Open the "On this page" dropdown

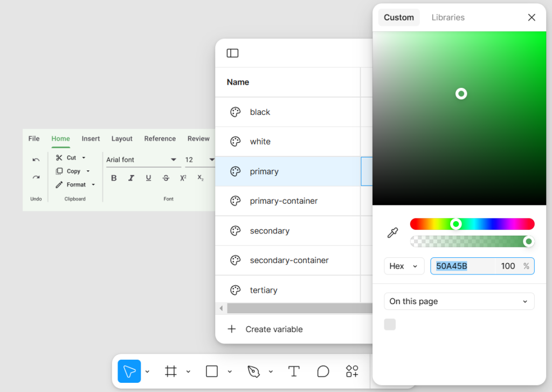click(x=459, y=301)
